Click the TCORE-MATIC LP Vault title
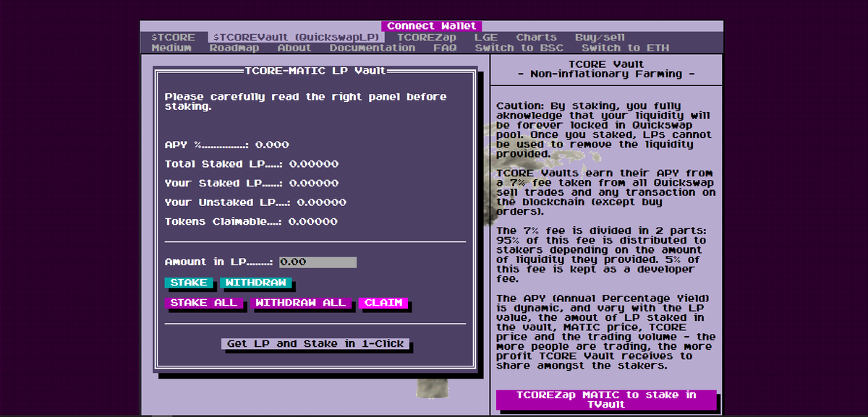 point(315,71)
